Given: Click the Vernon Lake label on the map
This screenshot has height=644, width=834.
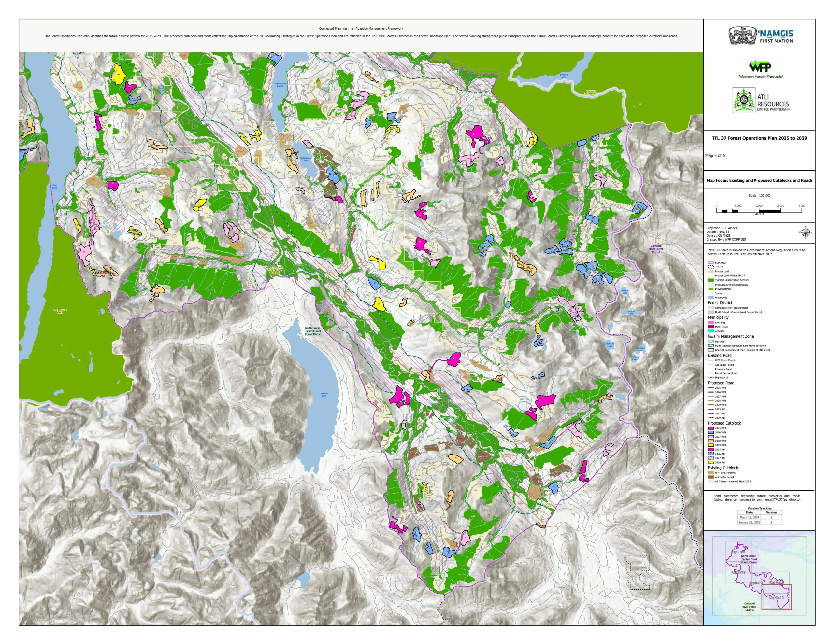Looking at the screenshot, I should tap(324, 395).
